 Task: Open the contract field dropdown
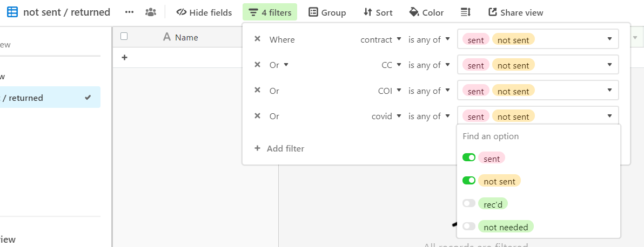(381, 39)
